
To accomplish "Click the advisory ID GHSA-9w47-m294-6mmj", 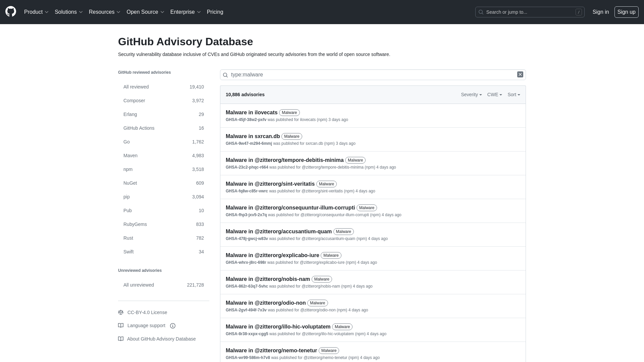I will click(x=249, y=143).
